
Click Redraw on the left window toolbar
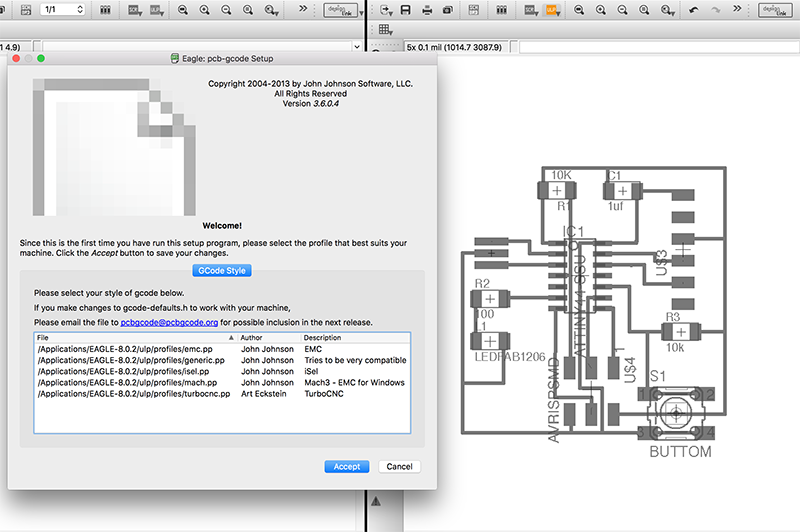click(x=248, y=10)
